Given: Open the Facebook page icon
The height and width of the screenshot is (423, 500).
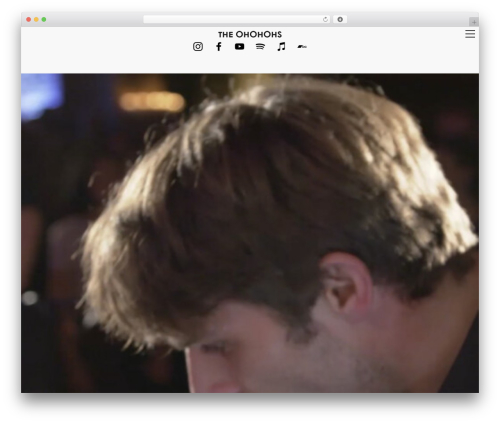Looking at the screenshot, I should (x=219, y=46).
